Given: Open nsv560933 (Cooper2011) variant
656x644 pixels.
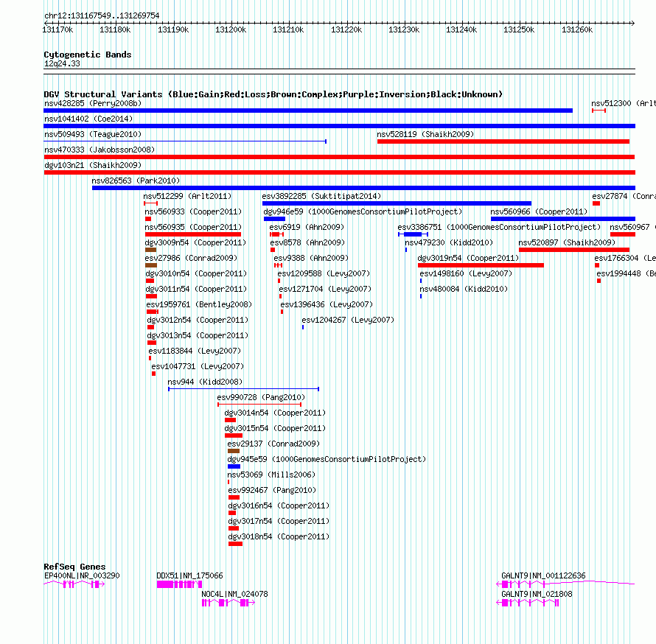Looking at the screenshot, I should [193, 211].
